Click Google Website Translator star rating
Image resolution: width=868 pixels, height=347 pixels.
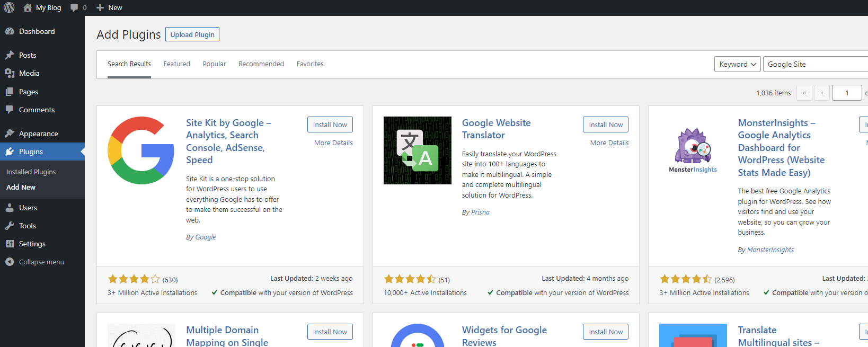tap(410, 279)
